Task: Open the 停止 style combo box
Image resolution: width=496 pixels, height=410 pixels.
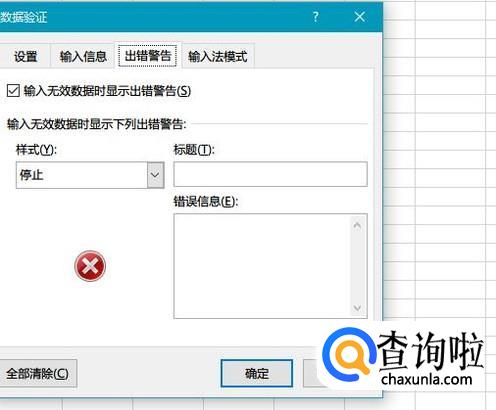Action: (x=90, y=175)
